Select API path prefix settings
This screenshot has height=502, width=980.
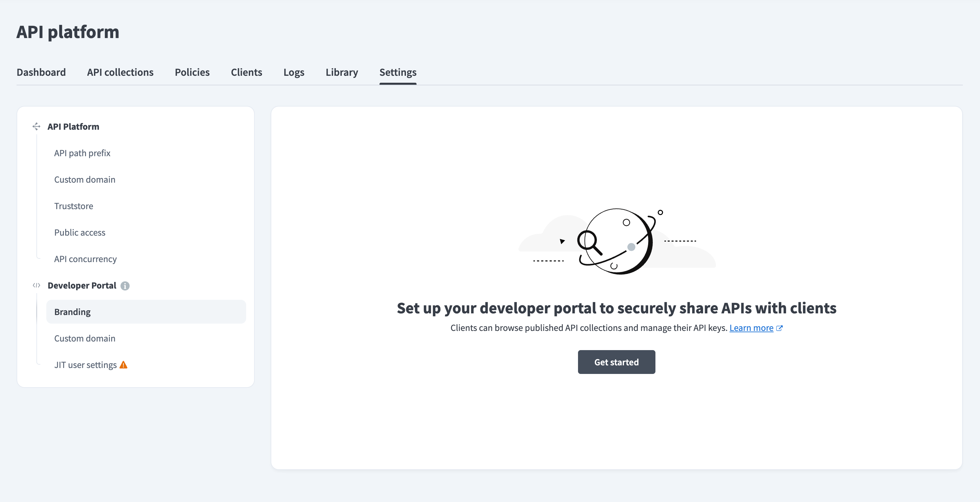point(82,153)
